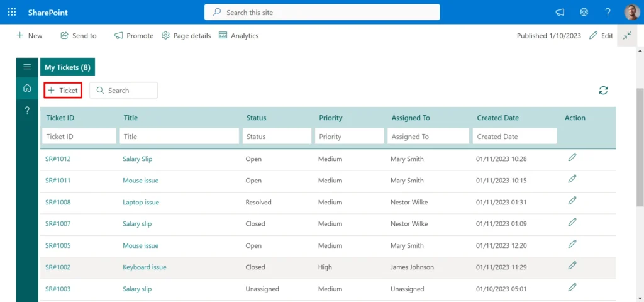Click the Ticket ID filter field
This screenshot has width=644, height=302.
79,137
